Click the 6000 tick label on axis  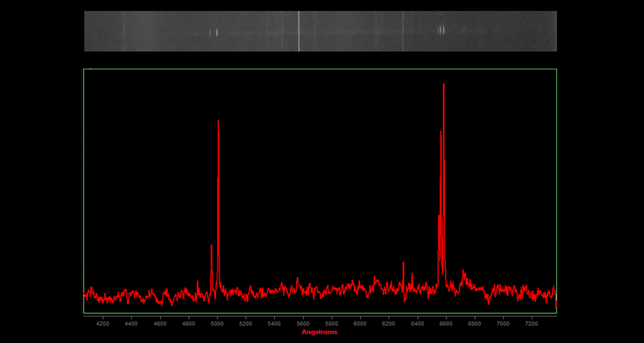pyautogui.click(x=360, y=324)
